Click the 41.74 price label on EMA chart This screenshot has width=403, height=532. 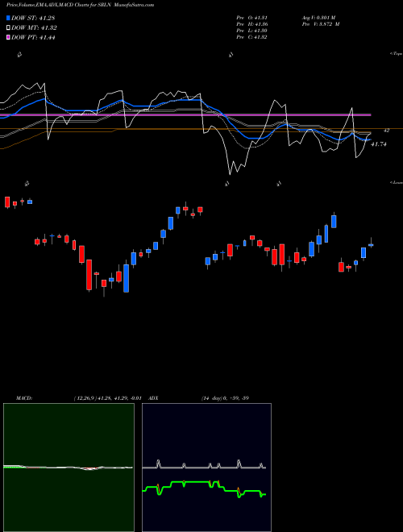[x=379, y=144]
